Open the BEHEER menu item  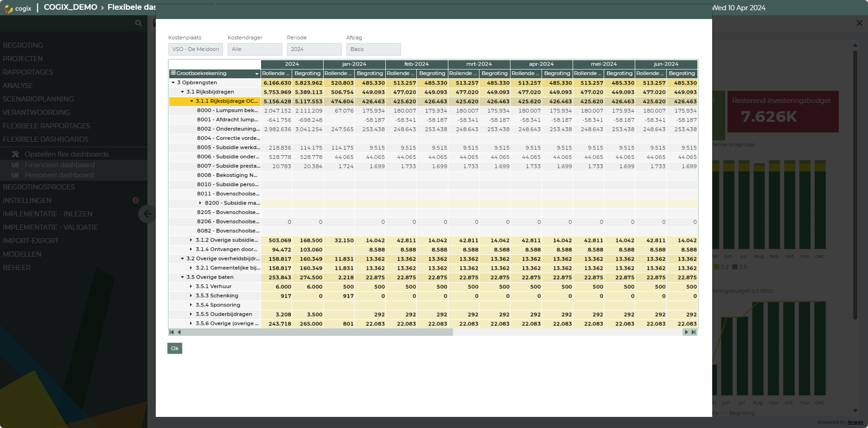(x=17, y=268)
